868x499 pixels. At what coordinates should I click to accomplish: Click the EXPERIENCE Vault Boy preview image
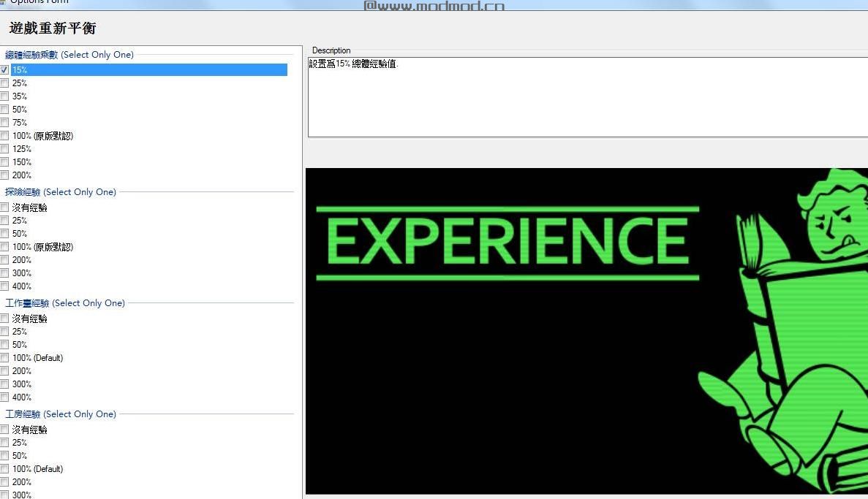tap(586, 331)
